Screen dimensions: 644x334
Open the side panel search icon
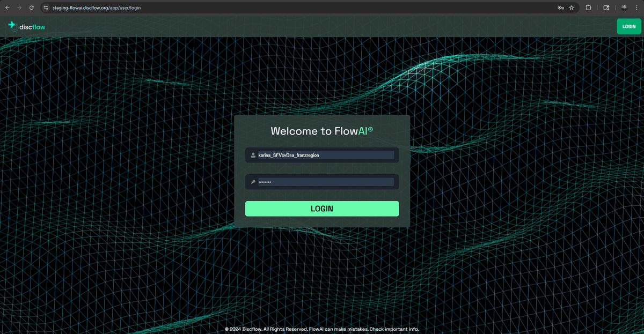click(x=606, y=8)
